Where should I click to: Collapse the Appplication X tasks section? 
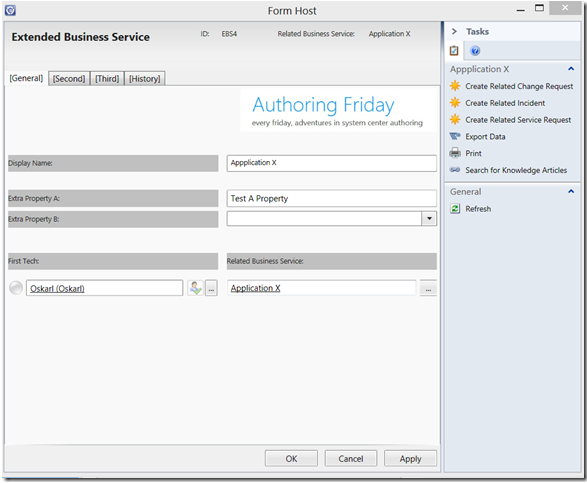571,69
